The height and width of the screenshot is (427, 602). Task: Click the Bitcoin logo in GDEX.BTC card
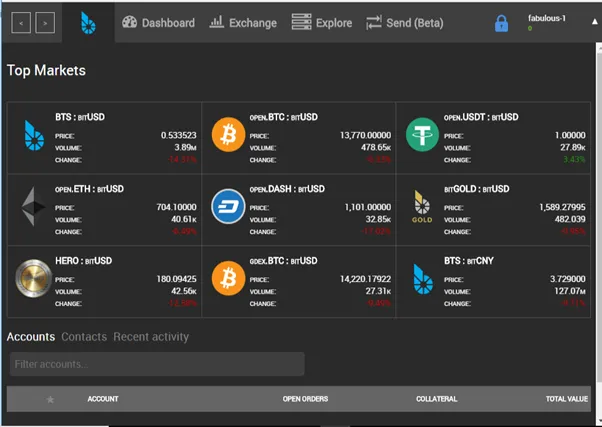click(x=228, y=278)
